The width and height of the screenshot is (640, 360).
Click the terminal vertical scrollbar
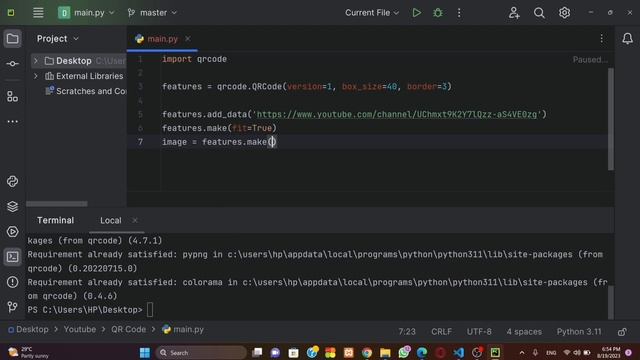click(611, 302)
